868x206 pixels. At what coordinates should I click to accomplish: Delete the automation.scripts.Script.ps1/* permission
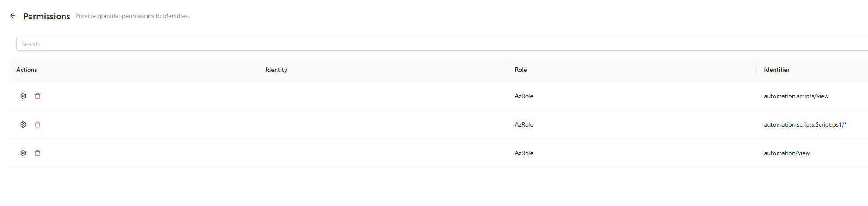(37, 124)
